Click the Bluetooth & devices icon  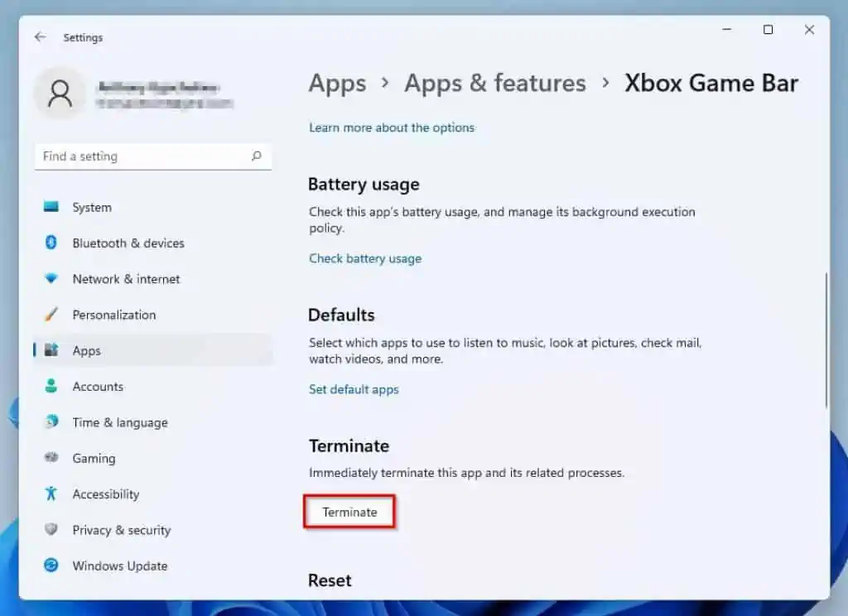tap(51, 243)
